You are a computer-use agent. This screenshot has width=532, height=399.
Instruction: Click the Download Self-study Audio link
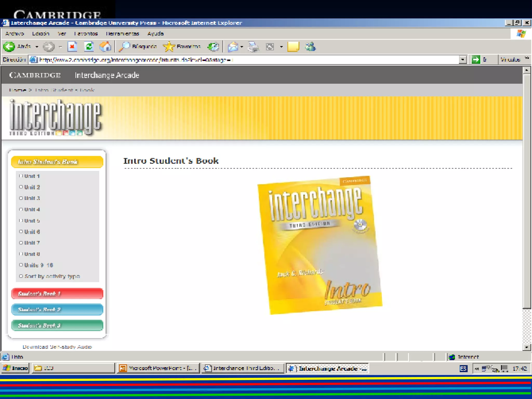[57, 347]
